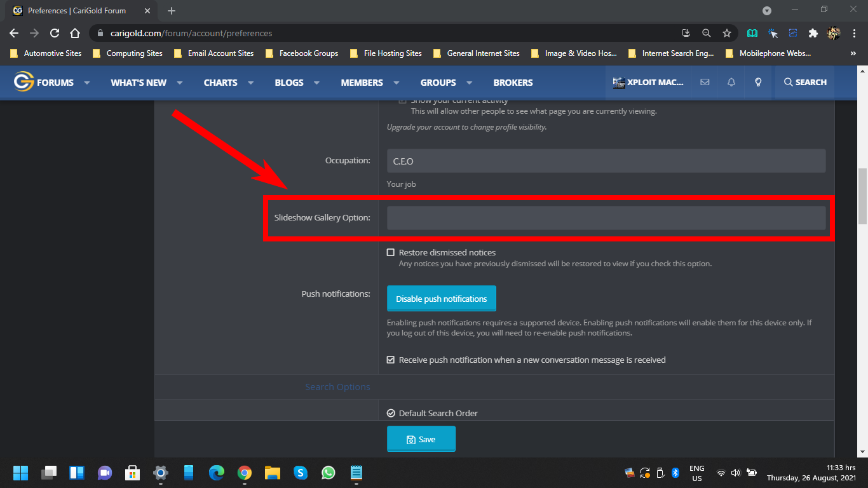Focus the Slideshow Gallery Option field
The height and width of the screenshot is (488, 868).
coord(606,218)
